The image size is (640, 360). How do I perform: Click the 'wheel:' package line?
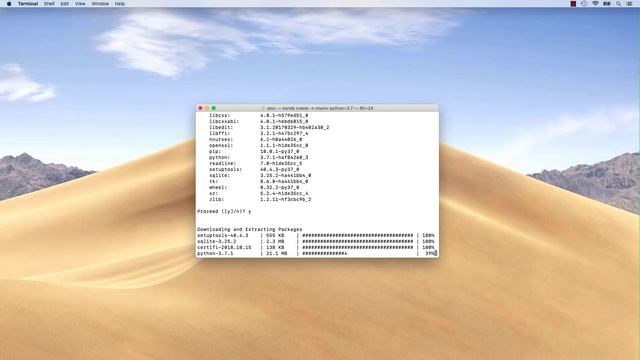pos(254,187)
